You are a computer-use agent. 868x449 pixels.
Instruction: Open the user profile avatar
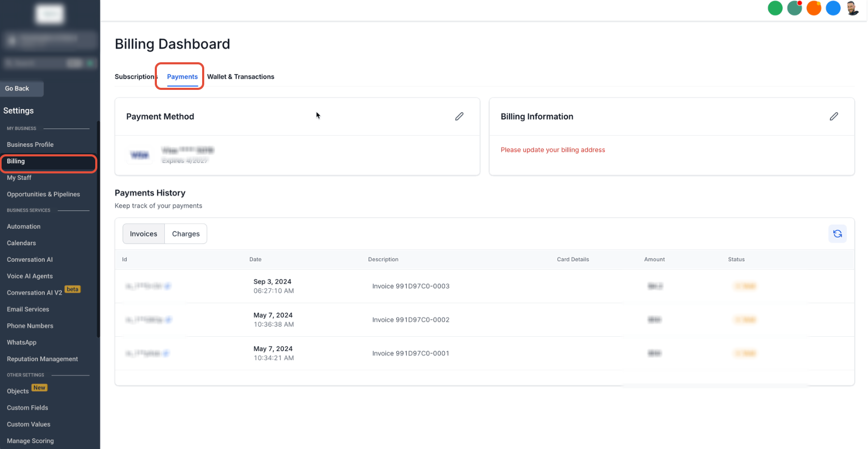(x=852, y=8)
